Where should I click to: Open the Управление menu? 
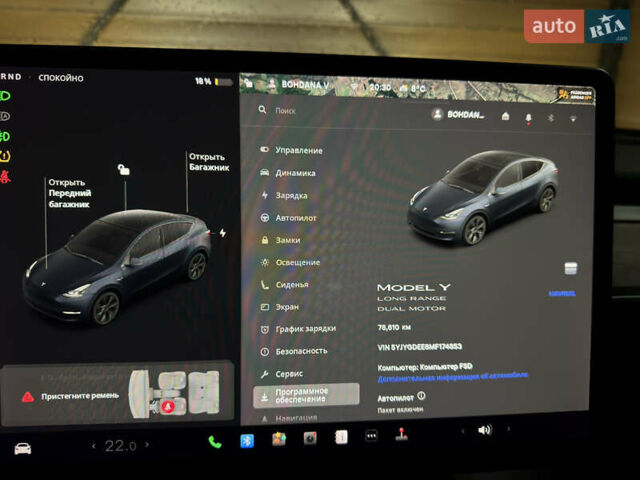click(291, 150)
